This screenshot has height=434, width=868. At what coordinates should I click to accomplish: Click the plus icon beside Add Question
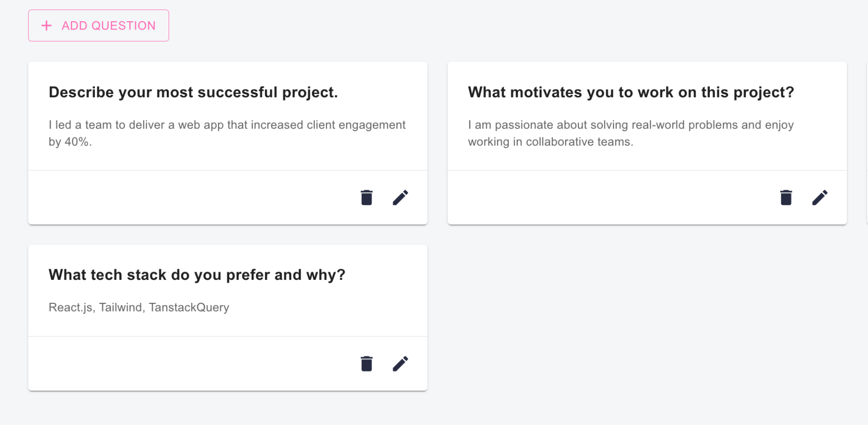point(47,26)
